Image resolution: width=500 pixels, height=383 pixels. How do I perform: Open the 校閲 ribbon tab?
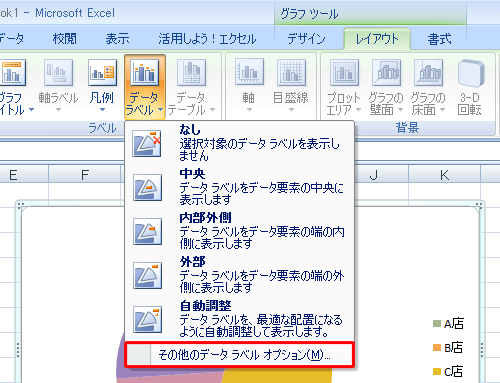pos(65,39)
